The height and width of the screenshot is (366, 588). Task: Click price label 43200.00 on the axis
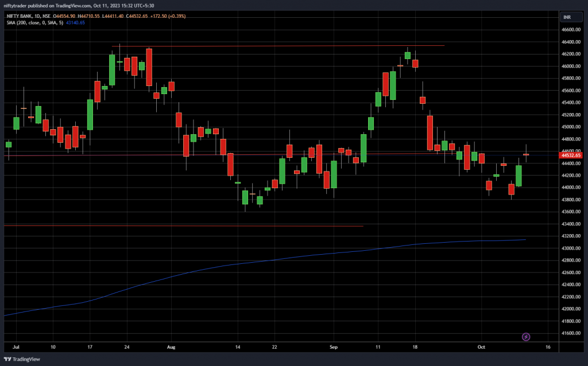pyautogui.click(x=571, y=236)
